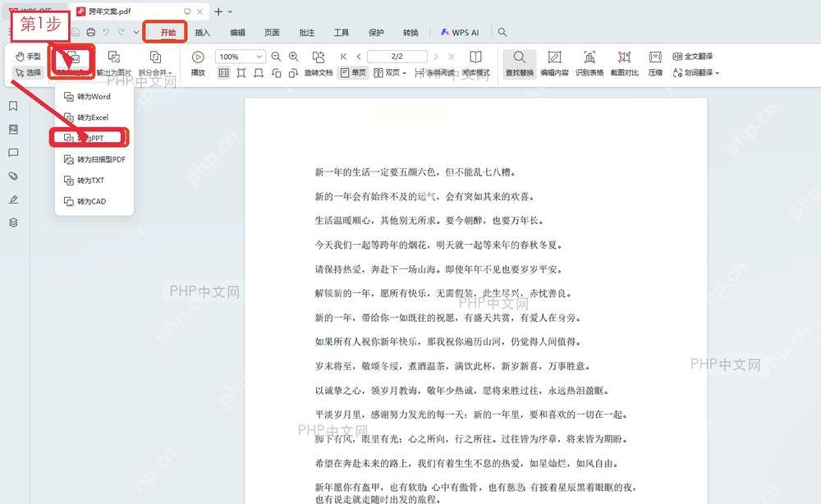
Task: Select 转为TXT from the convert menu
Action: [94, 180]
